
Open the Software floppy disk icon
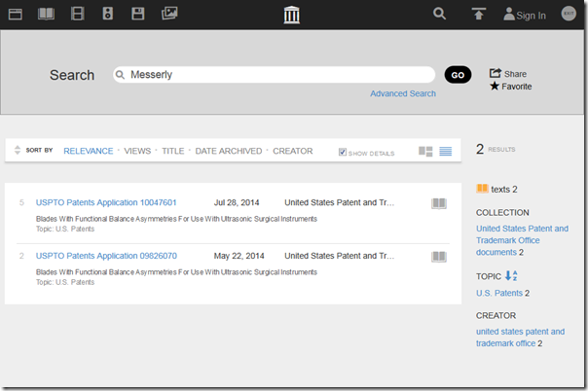point(138,14)
